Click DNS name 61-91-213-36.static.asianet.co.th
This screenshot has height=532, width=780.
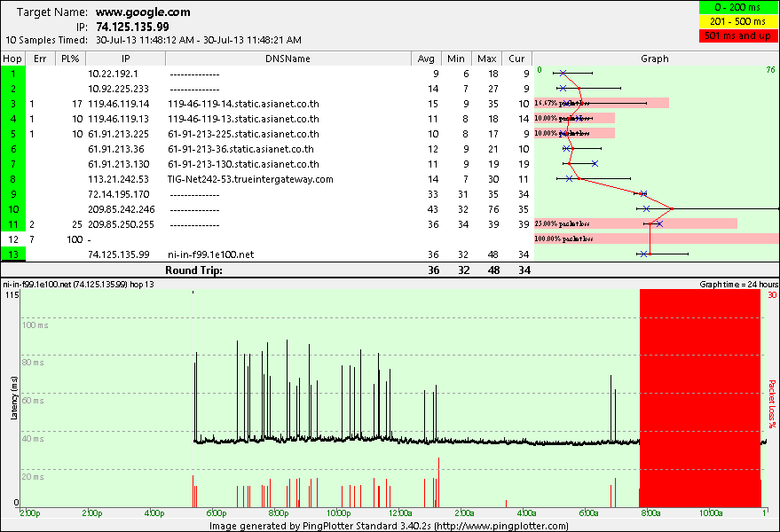(x=240, y=149)
